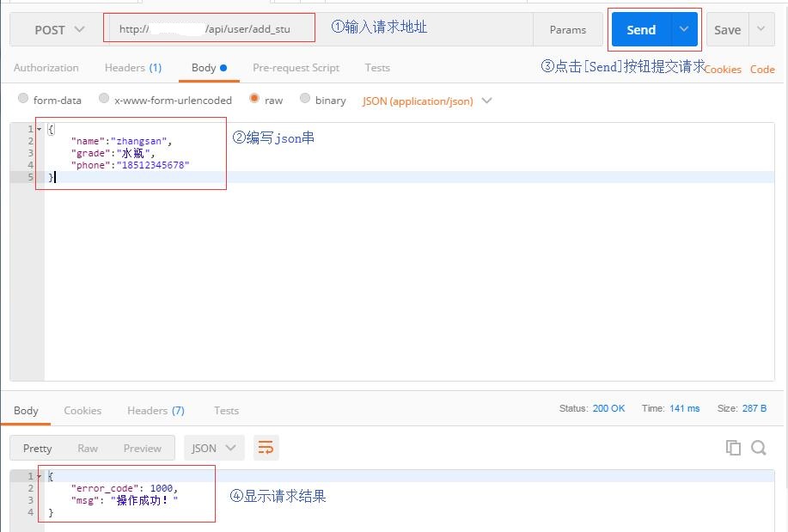788x532 pixels.
Task: Open the response Tests tab
Action: tap(226, 411)
